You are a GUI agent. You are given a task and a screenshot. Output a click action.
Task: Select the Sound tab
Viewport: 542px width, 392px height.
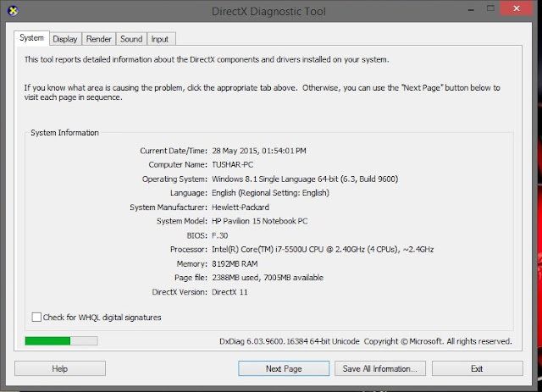click(x=131, y=39)
